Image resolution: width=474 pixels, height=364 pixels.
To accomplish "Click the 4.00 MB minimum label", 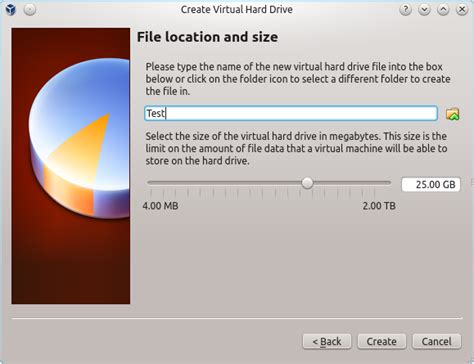I will (160, 206).
